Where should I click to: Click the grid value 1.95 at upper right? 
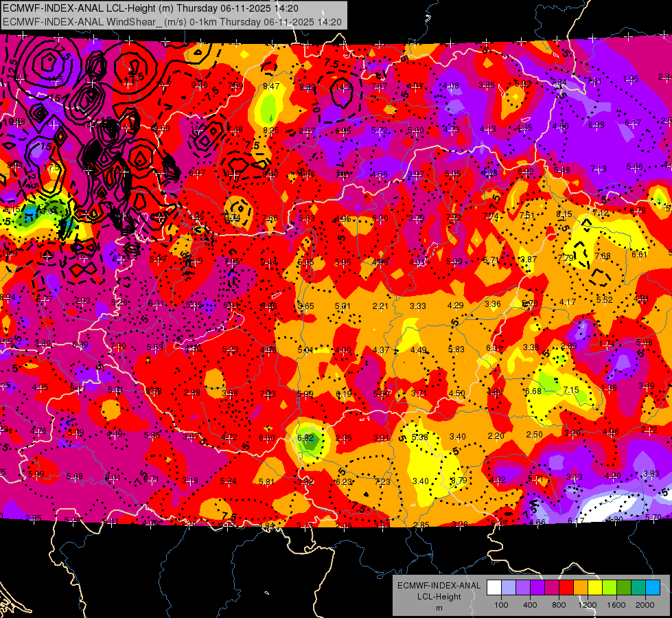[631, 78]
